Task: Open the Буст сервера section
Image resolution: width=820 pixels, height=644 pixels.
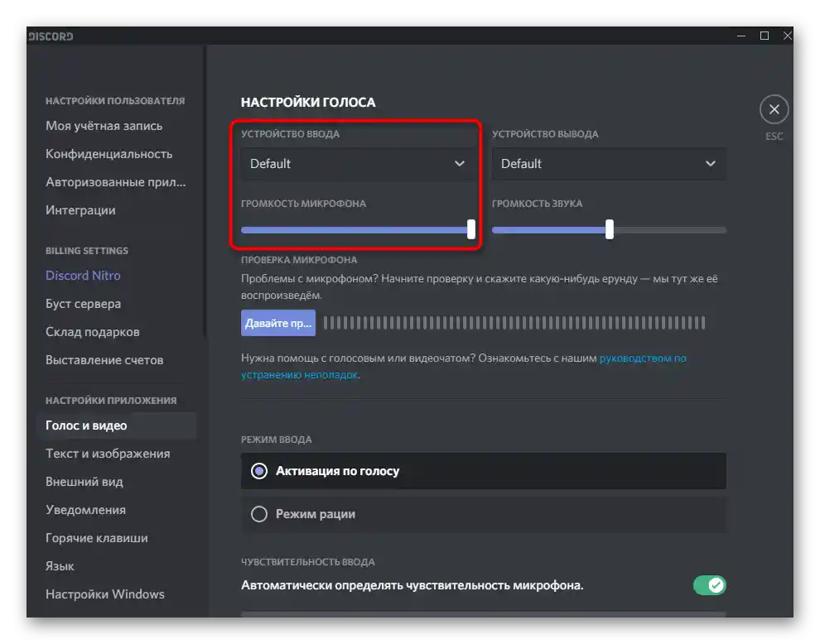Action: click(x=83, y=304)
